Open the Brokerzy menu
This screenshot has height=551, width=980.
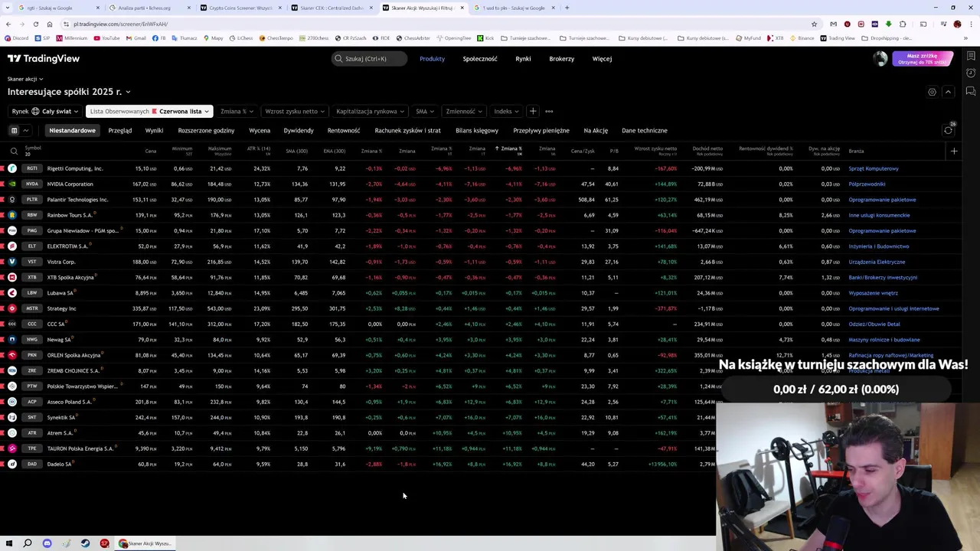tap(561, 58)
